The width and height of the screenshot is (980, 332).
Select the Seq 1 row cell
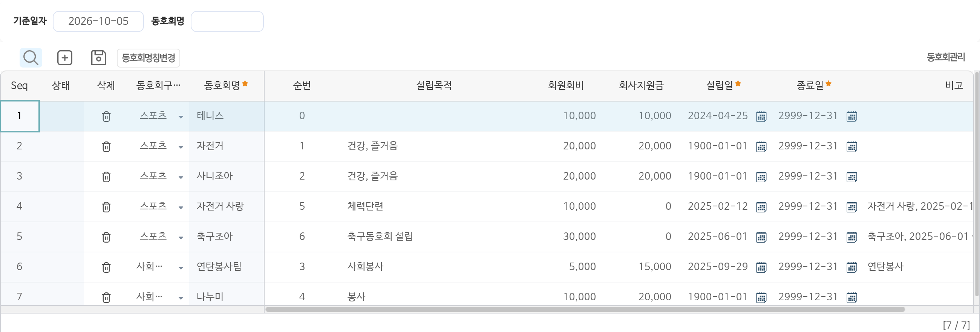coord(19,116)
